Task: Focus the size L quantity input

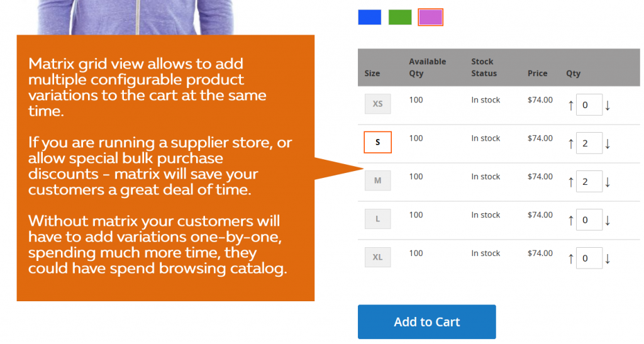Action: coord(589,221)
